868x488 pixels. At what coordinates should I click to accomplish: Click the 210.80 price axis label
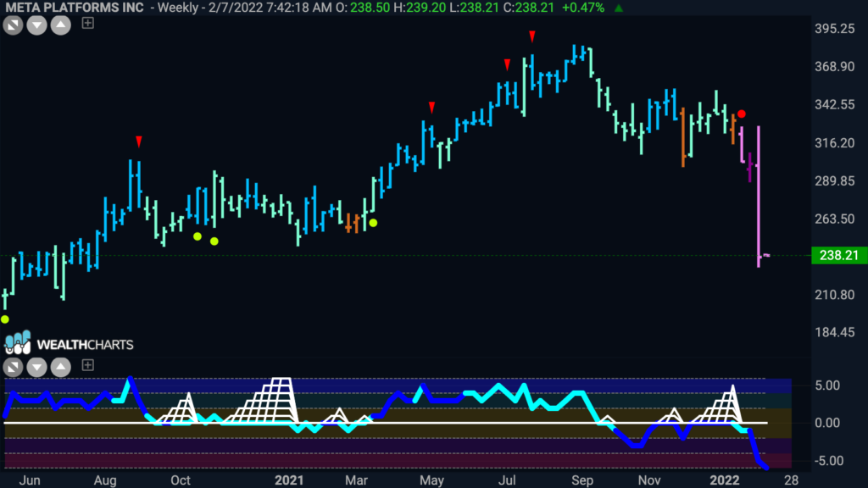[x=835, y=294]
